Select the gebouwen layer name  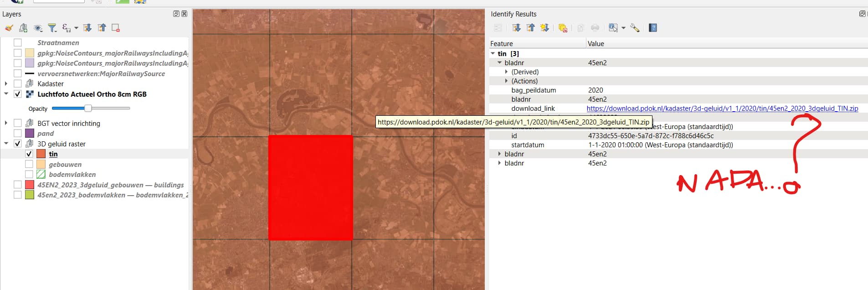(x=65, y=164)
